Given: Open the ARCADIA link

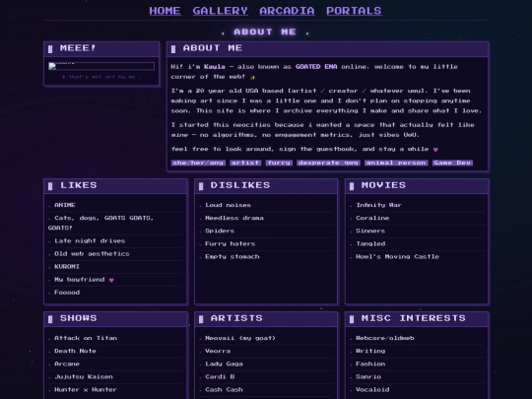Looking at the screenshot, I should [x=287, y=11].
